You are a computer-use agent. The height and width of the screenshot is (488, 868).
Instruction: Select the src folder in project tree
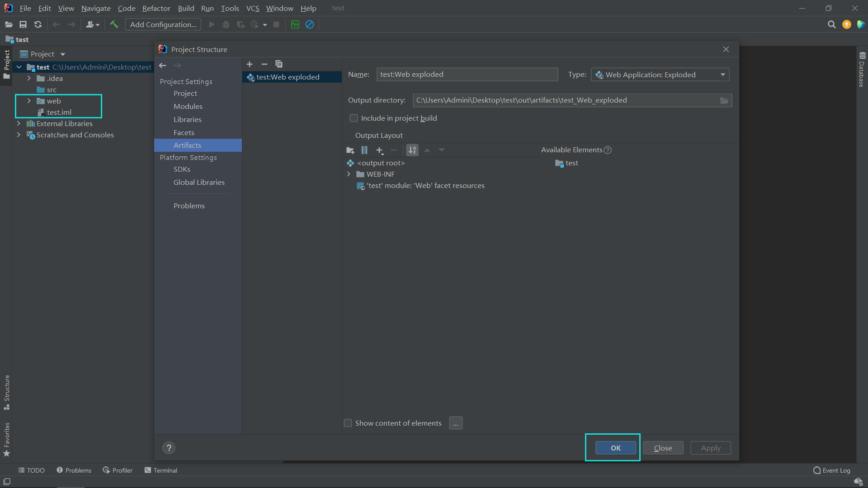tap(47, 89)
